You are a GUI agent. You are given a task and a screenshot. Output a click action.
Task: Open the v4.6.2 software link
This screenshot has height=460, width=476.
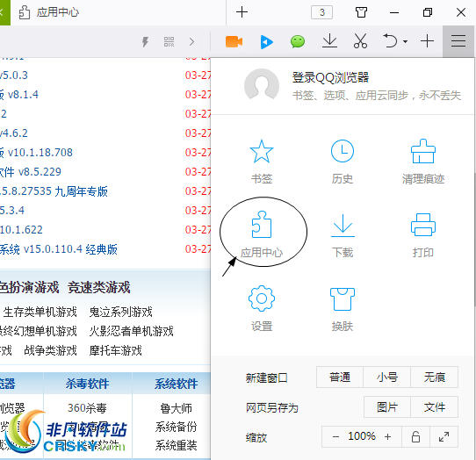pyautogui.click(x=14, y=133)
